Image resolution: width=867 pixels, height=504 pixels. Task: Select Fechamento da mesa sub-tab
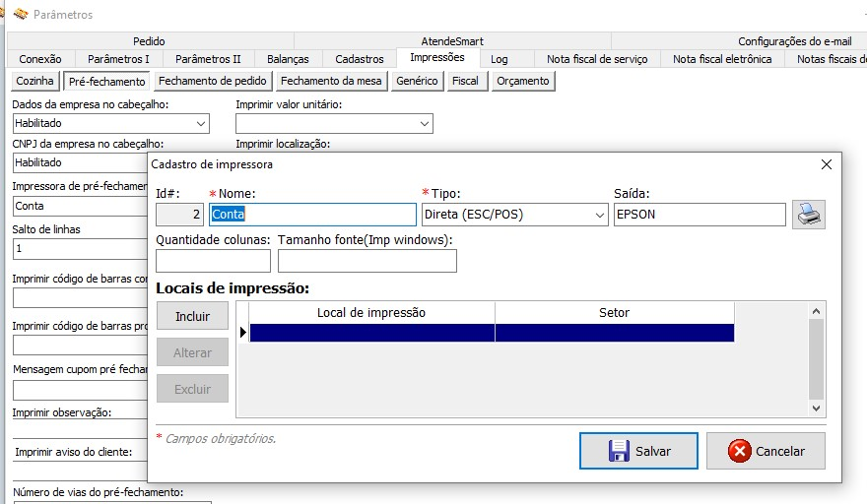point(331,81)
